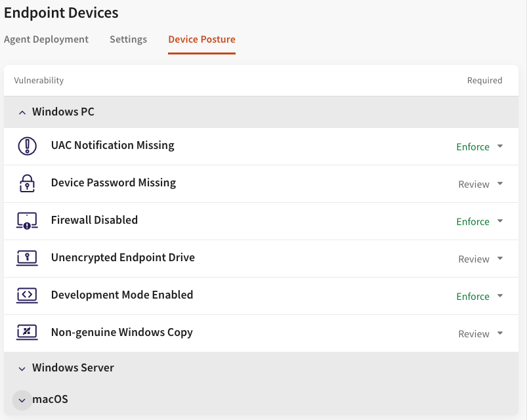
Task: Expand the Windows Server section
Action: tap(23, 368)
